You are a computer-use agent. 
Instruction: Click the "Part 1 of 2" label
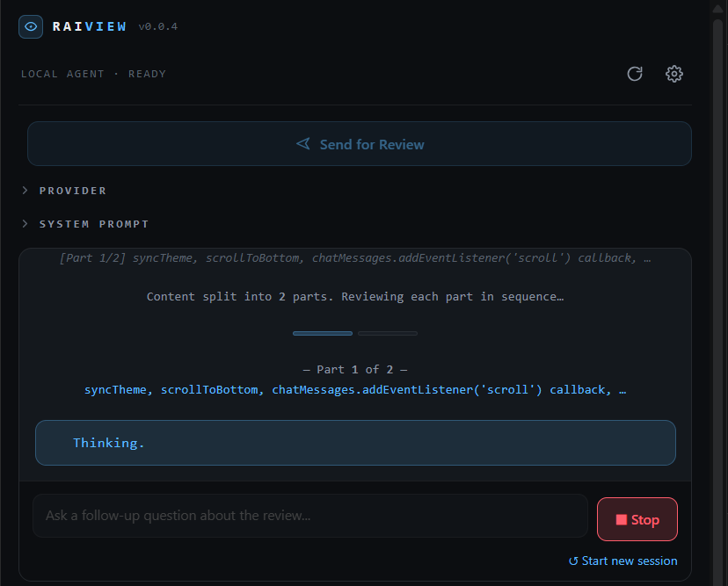(355, 370)
